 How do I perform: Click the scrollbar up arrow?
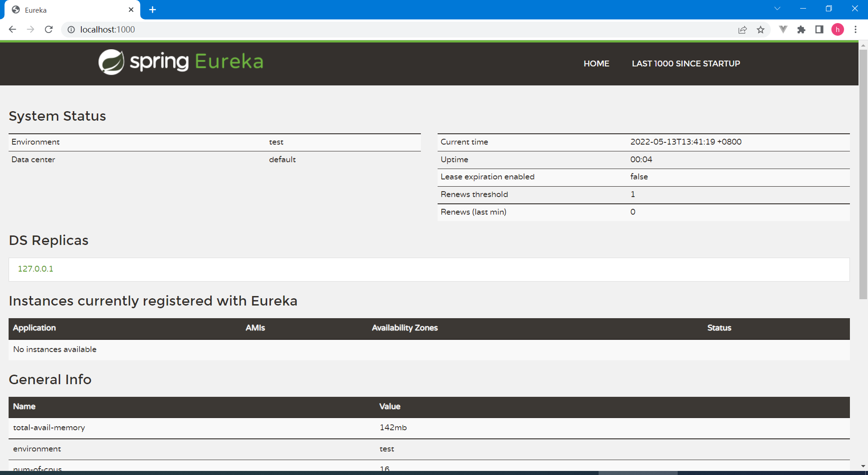click(863, 45)
